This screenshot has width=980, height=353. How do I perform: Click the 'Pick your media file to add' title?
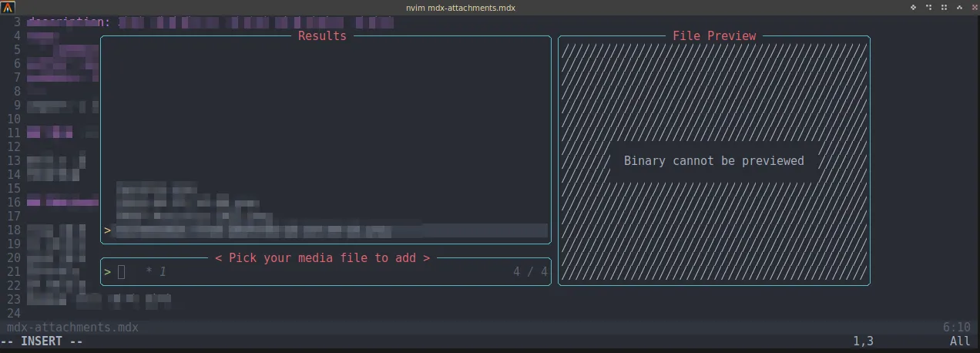[x=322, y=257]
